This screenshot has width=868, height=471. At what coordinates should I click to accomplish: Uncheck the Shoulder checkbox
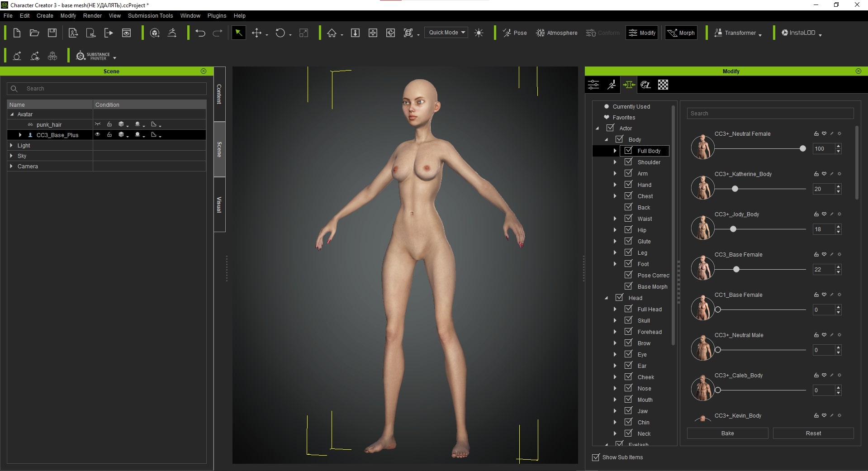point(628,162)
